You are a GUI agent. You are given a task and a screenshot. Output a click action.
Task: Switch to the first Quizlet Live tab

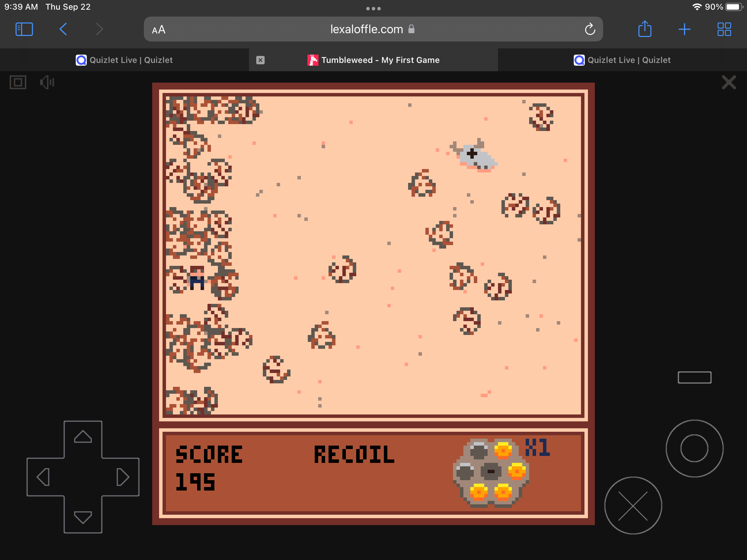tap(124, 60)
